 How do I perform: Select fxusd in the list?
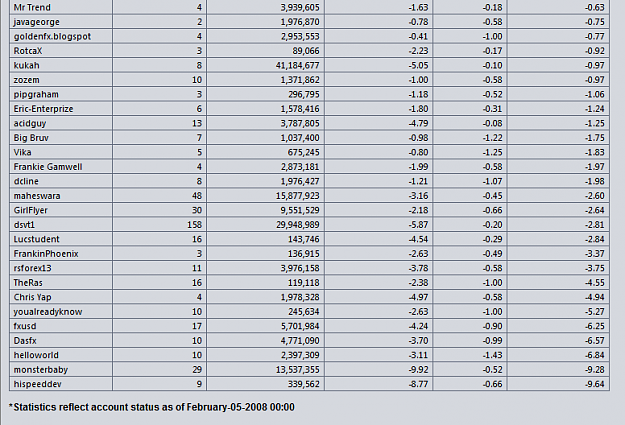click(x=25, y=326)
